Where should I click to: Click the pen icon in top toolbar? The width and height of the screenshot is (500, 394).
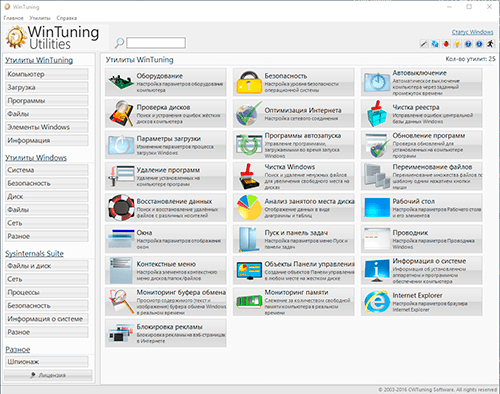(x=424, y=44)
